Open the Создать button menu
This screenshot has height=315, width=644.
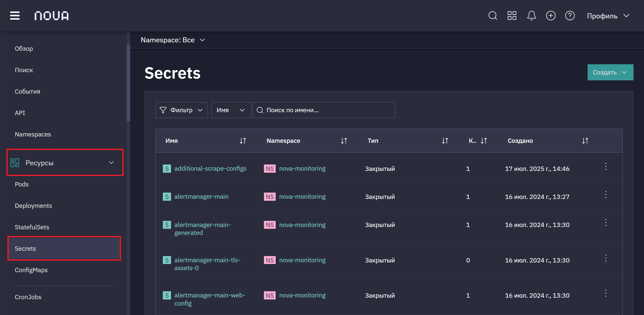click(x=610, y=72)
